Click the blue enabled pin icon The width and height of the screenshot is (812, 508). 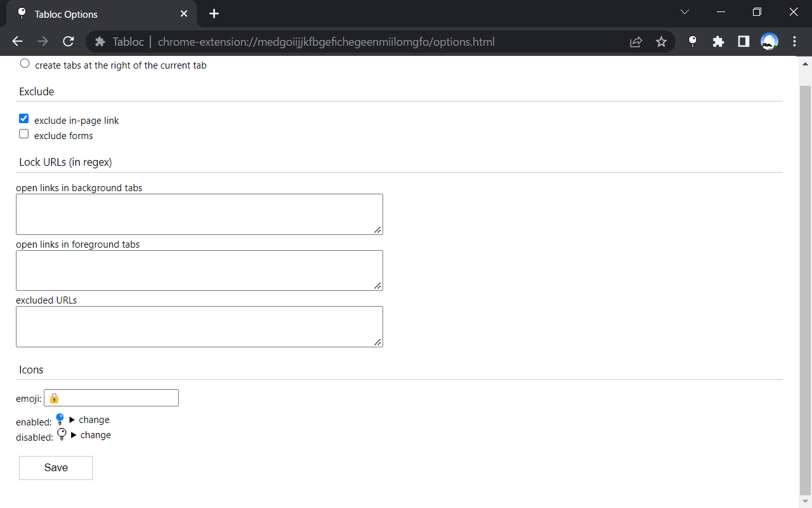(x=60, y=419)
